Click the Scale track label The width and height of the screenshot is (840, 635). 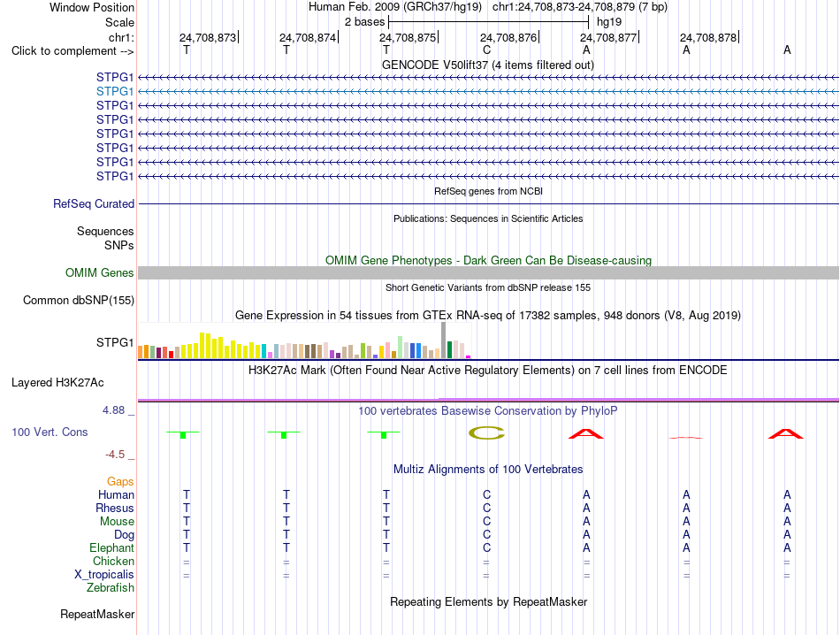pos(119,22)
